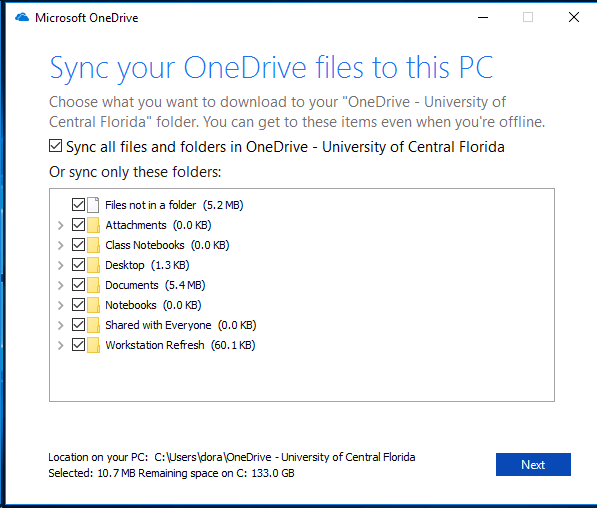
Task: Expand the Notebooks folder chevron
Action: 61,305
